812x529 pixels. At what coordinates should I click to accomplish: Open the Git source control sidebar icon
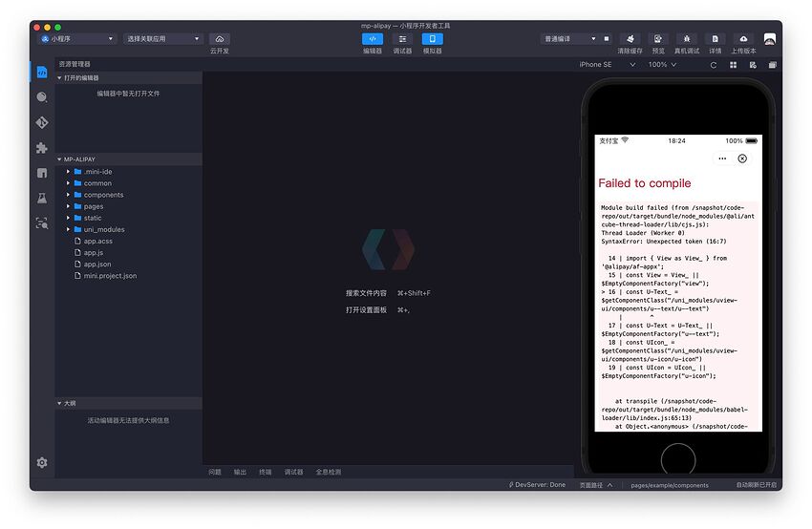[x=42, y=122]
